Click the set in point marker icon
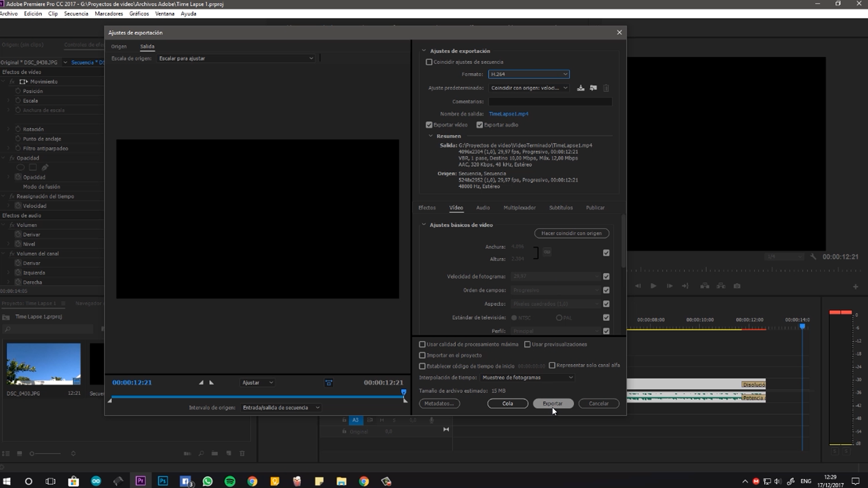The height and width of the screenshot is (488, 868). click(x=201, y=382)
